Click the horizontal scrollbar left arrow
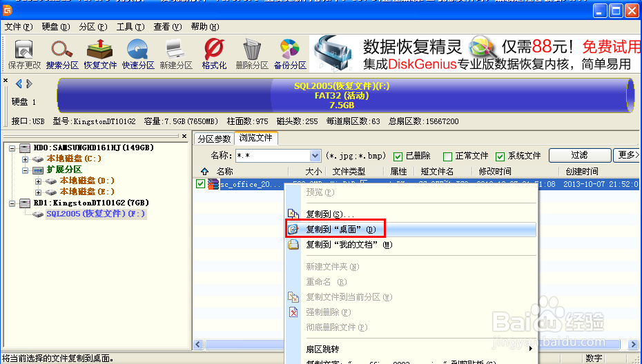642x364 pixels. pos(198,345)
